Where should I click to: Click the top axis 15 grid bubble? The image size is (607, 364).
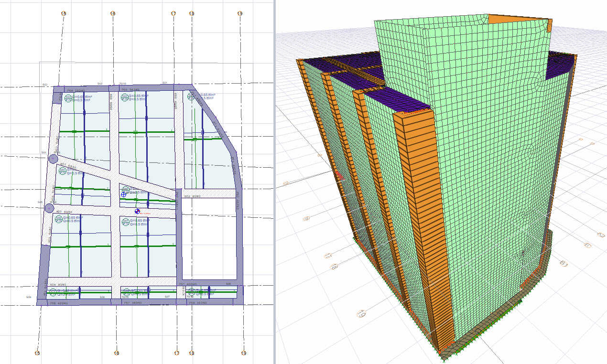click(x=63, y=13)
